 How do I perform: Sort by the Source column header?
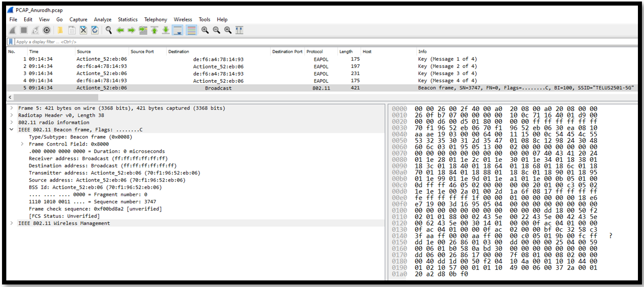click(x=102, y=52)
